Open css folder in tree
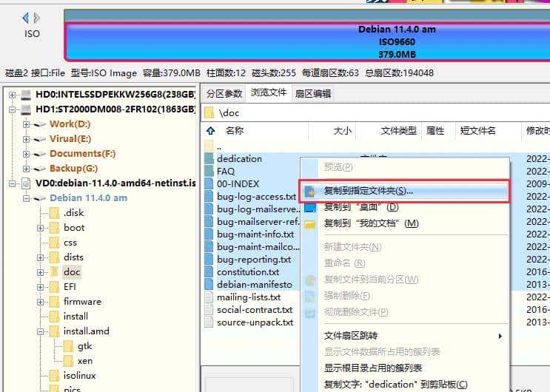 70,243
